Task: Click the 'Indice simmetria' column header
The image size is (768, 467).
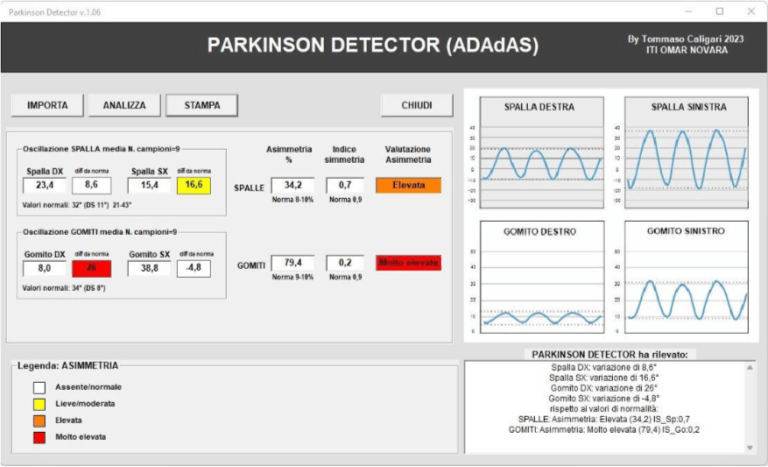Action: pyautogui.click(x=344, y=154)
